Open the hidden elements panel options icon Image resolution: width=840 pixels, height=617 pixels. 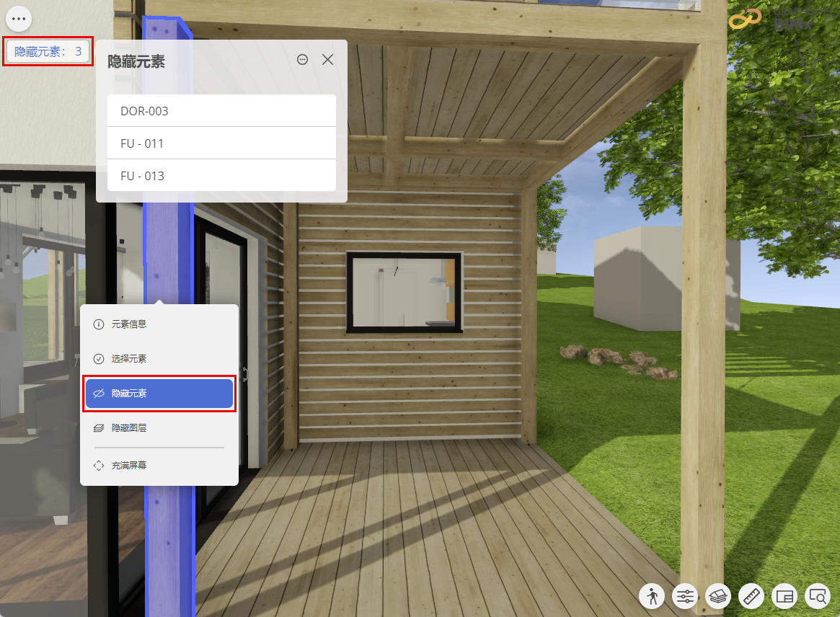[302, 59]
